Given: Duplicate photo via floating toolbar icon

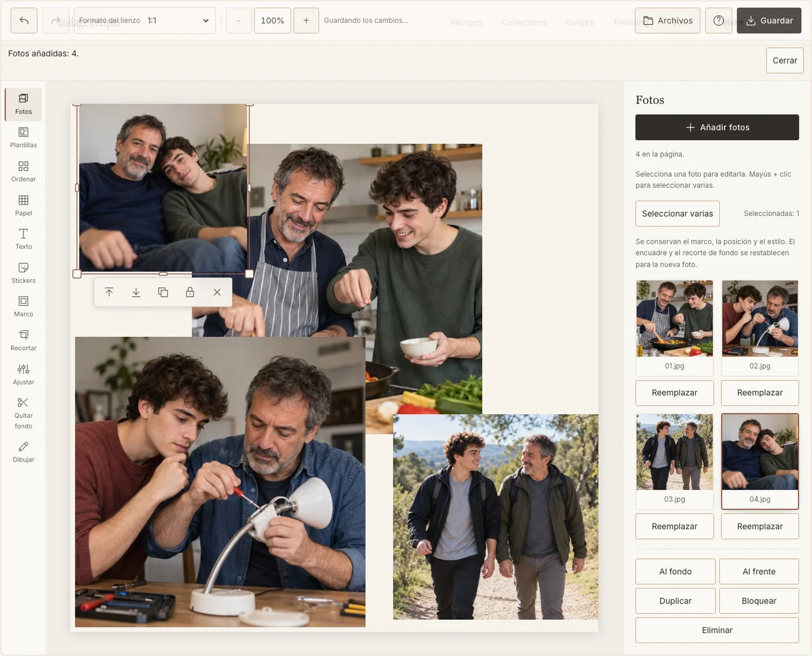Looking at the screenshot, I should (163, 292).
